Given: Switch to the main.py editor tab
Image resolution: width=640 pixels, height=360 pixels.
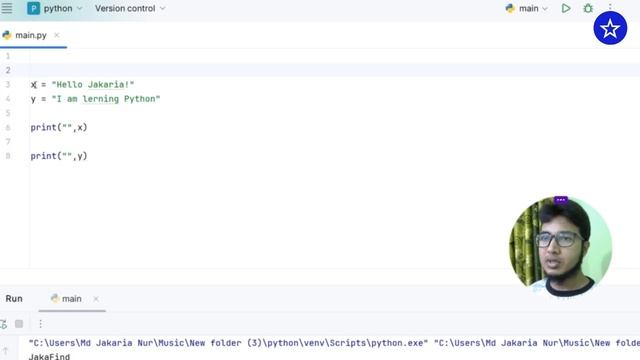Looking at the screenshot, I should tap(31, 35).
